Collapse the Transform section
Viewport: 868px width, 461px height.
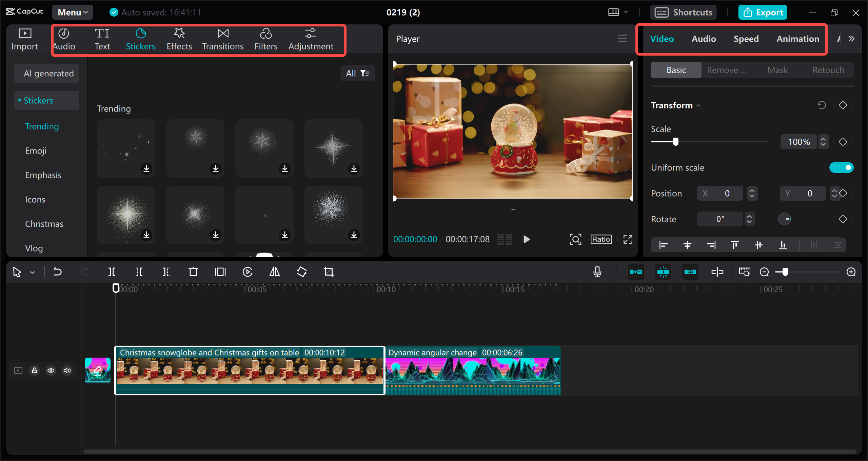[699, 105]
